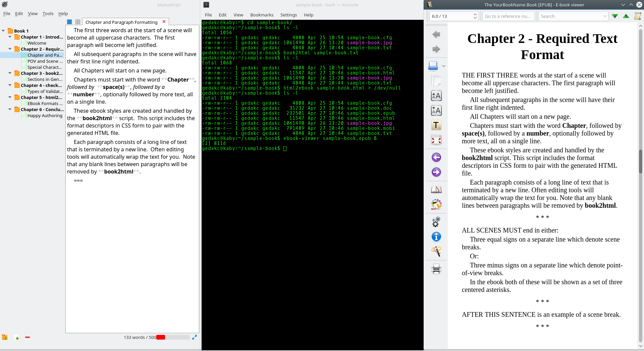Go to next page with purple right arrow
This screenshot has height=351, width=644.
click(436, 172)
